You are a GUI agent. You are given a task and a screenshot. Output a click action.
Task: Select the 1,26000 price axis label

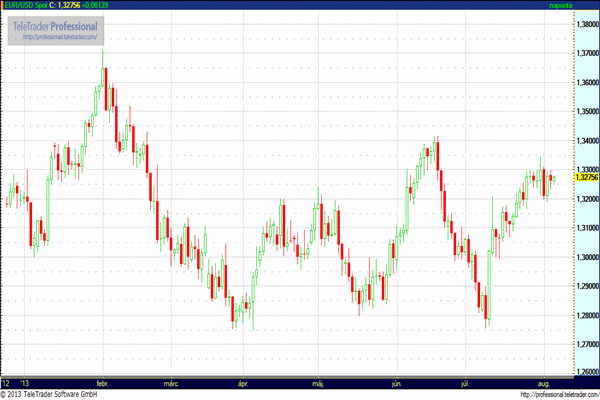pos(588,372)
